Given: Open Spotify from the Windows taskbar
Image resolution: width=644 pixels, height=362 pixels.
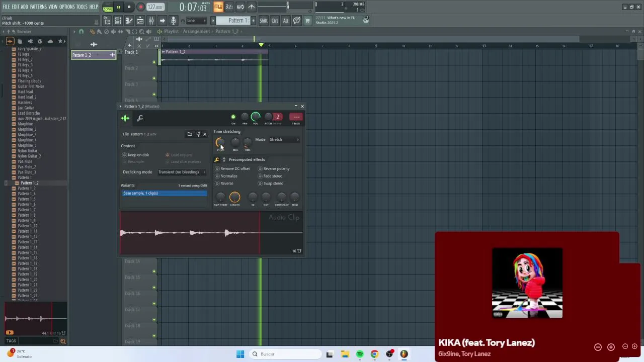Looking at the screenshot, I should [x=360, y=354].
